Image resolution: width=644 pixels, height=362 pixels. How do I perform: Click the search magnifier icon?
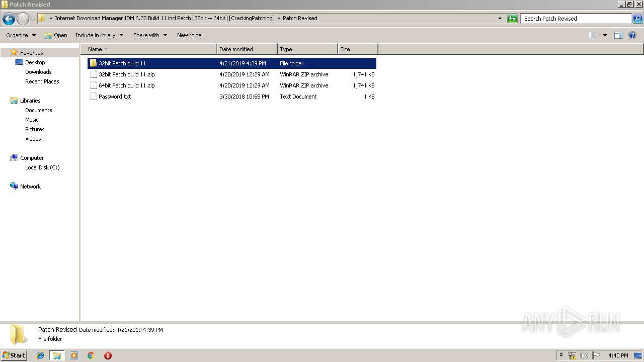[x=637, y=19]
